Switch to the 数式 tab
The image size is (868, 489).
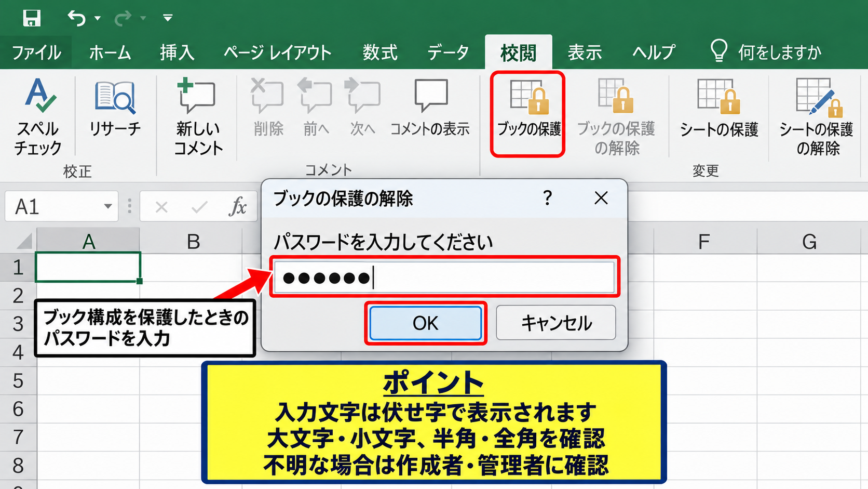[380, 52]
